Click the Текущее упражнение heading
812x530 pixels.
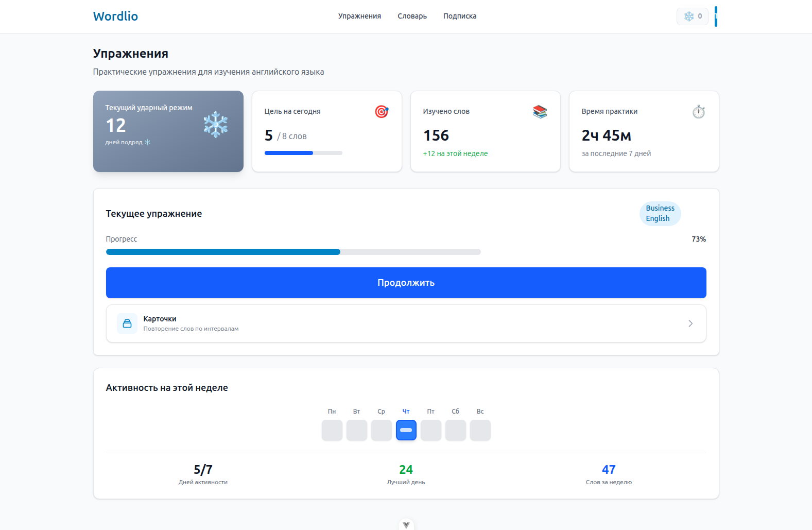(x=154, y=214)
